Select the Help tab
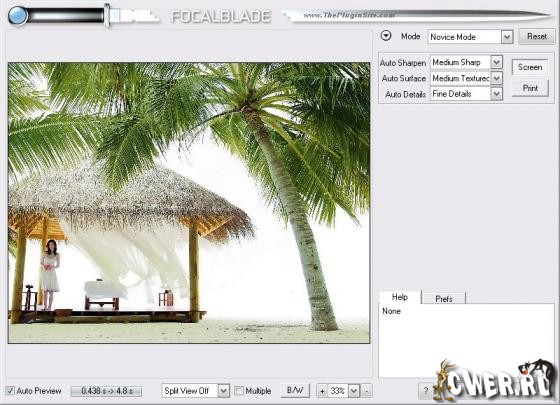This screenshot has height=405, width=560. pos(400,297)
